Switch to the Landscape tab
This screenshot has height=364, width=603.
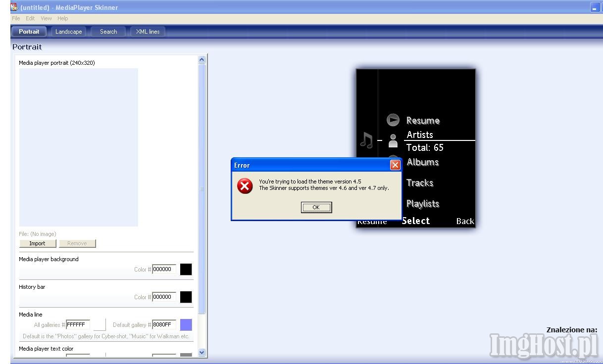(69, 32)
